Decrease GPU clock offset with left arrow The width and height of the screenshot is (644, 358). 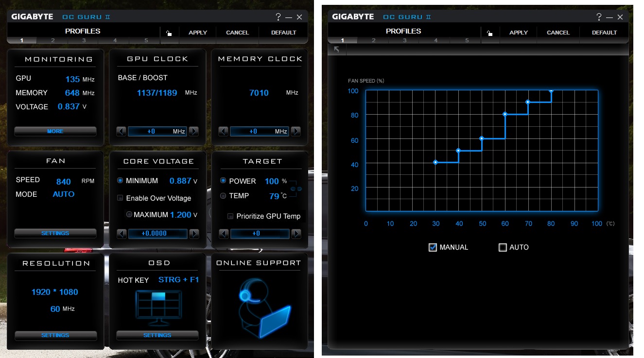[x=122, y=131]
